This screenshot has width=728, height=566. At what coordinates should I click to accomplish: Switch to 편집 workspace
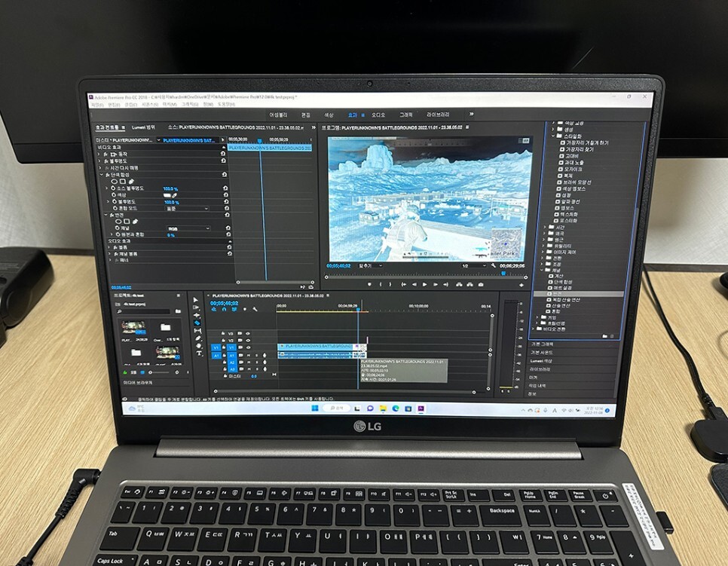click(305, 115)
